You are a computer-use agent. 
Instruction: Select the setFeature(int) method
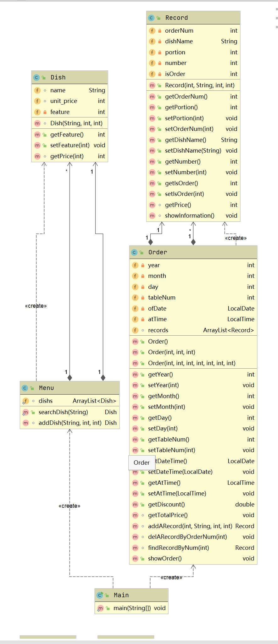click(69, 145)
